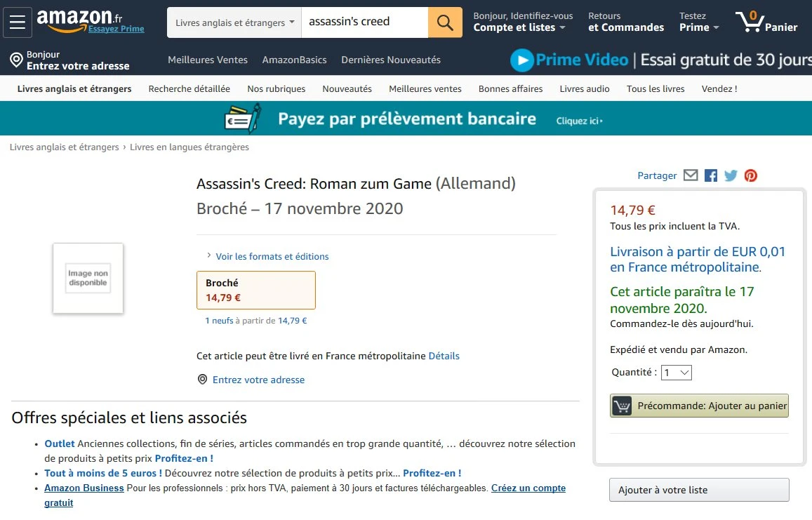Expand Voir les formats et éditions
This screenshot has width=812, height=520.
click(x=272, y=256)
